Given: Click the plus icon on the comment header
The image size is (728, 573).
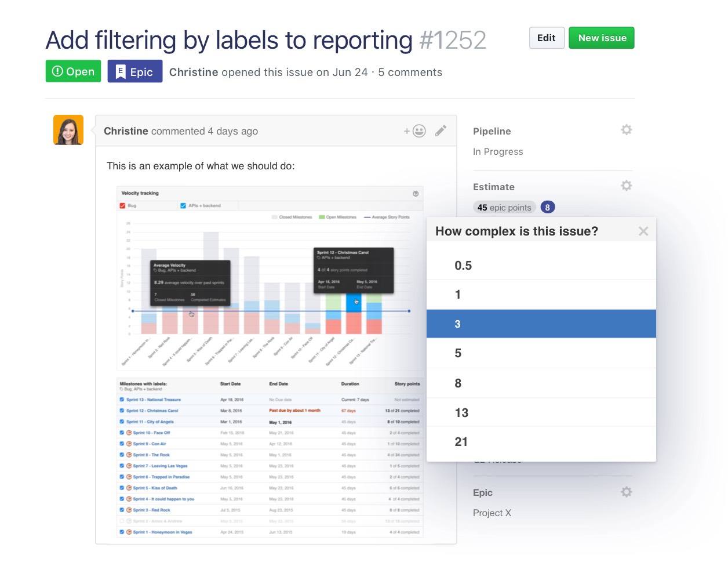Looking at the screenshot, I should point(407,131).
